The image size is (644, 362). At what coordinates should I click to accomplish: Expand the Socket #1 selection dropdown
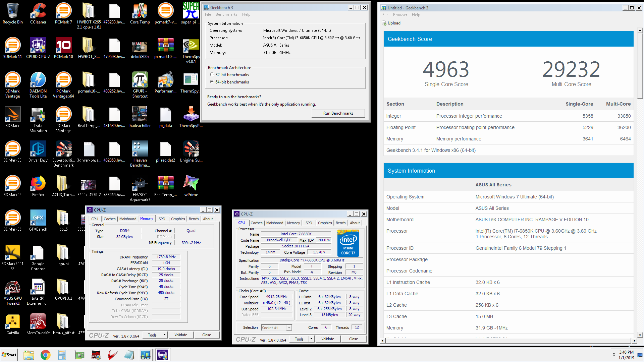tap(289, 328)
